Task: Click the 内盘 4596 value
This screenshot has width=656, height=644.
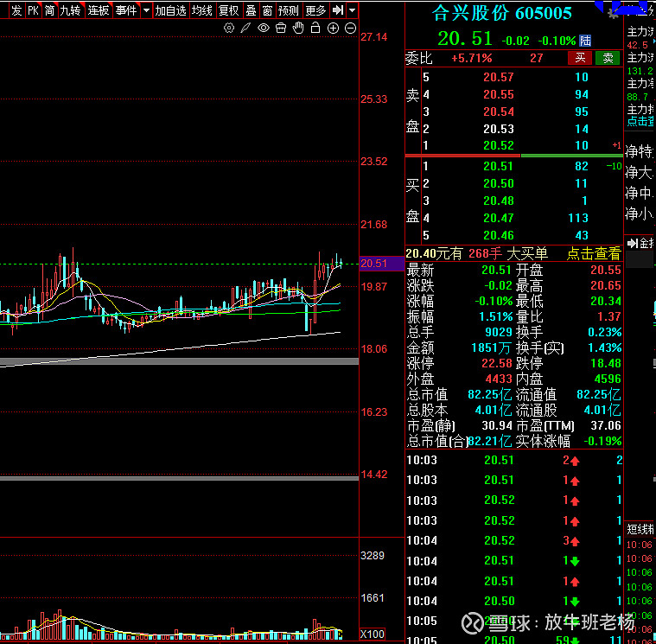Action: tap(608, 379)
